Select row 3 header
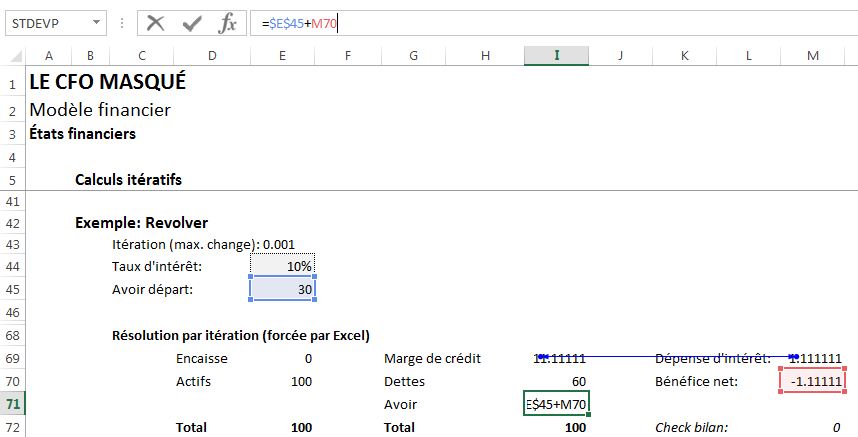This screenshot has height=437, width=858. coord(13,135)
